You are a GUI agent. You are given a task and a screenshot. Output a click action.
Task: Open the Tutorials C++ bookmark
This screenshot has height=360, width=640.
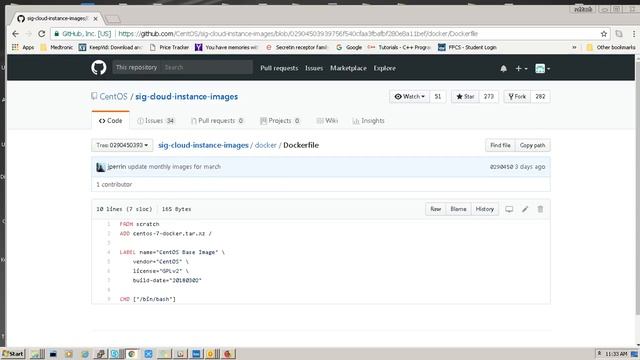pos(400,47)
